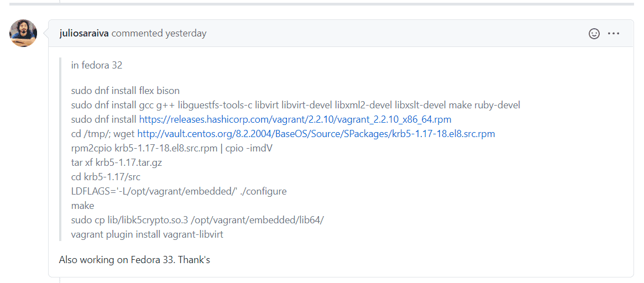Click the "Also working on Fedora 33" text

134,259
